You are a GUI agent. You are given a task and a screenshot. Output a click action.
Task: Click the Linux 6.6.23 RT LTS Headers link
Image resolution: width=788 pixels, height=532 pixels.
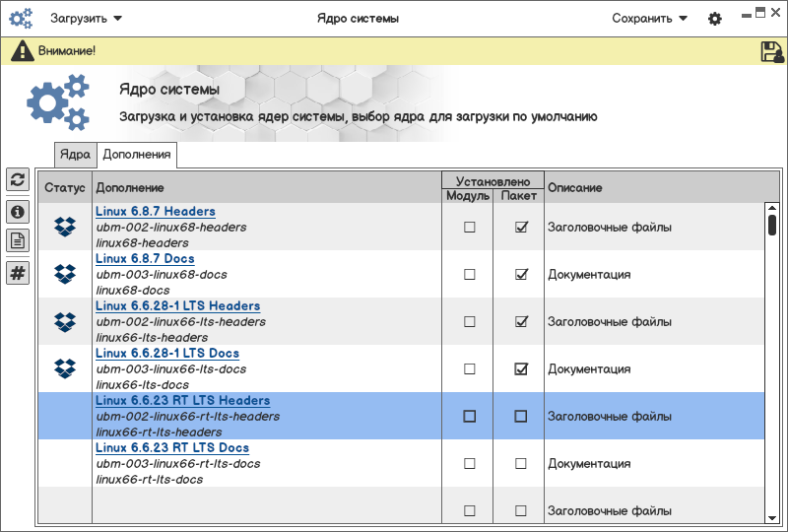click(x=182, y=401)
